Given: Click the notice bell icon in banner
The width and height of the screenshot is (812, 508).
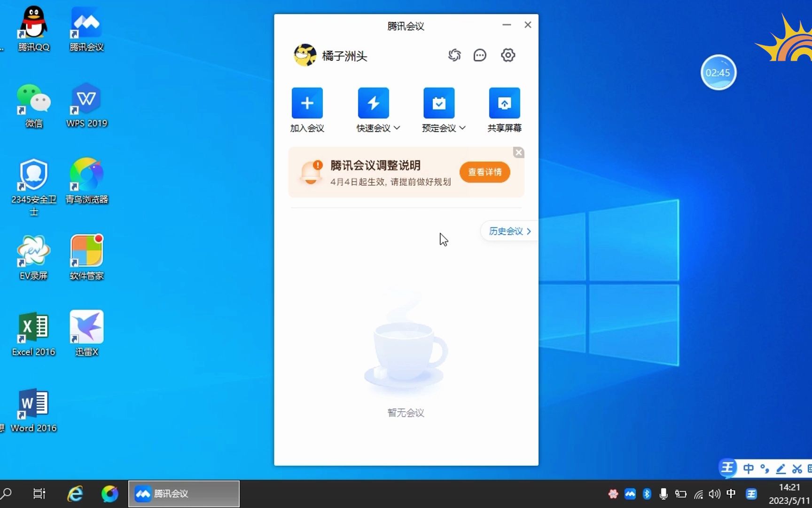Looking at the screenshot, I should tap(311, 172).
